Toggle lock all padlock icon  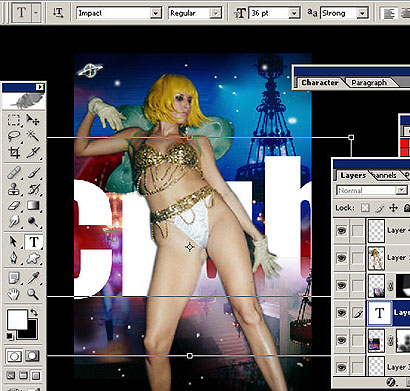pyautogui.click(x=407, y=208)
